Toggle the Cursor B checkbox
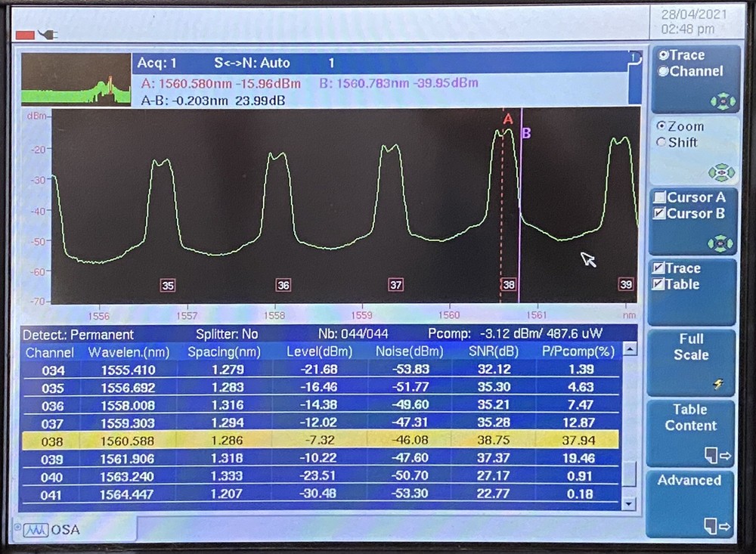Image resolution: width=756 pixels, height=554 pixels. tap(659, 214)
